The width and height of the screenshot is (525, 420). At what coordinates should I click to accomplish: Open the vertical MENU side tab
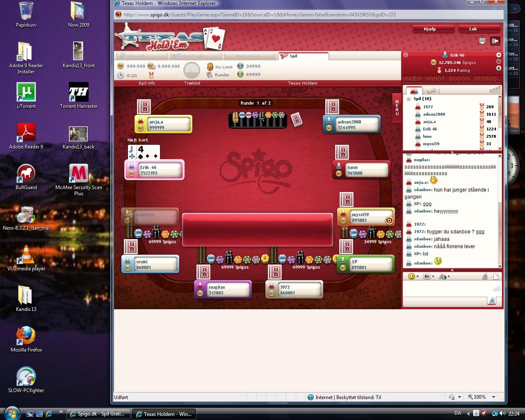pos(397,107)
